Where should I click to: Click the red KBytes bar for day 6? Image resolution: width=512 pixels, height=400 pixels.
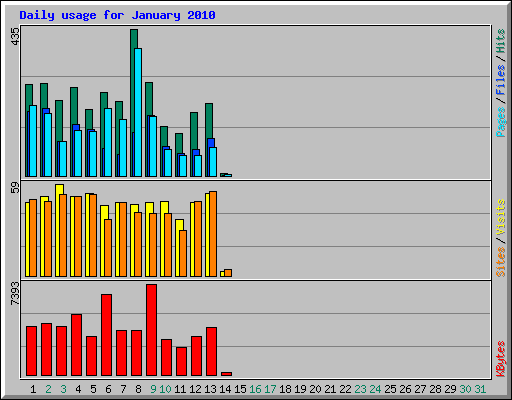pyautogui.click(x=106, y=335)
